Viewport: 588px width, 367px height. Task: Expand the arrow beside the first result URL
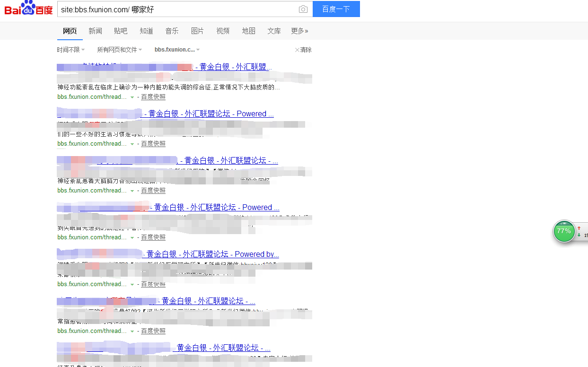click(x=132, y=96)
